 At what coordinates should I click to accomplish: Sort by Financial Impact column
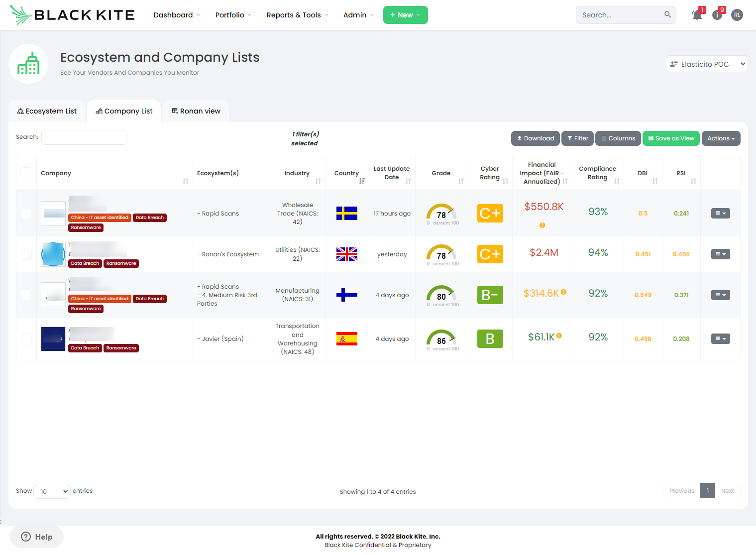pos(565,181)
